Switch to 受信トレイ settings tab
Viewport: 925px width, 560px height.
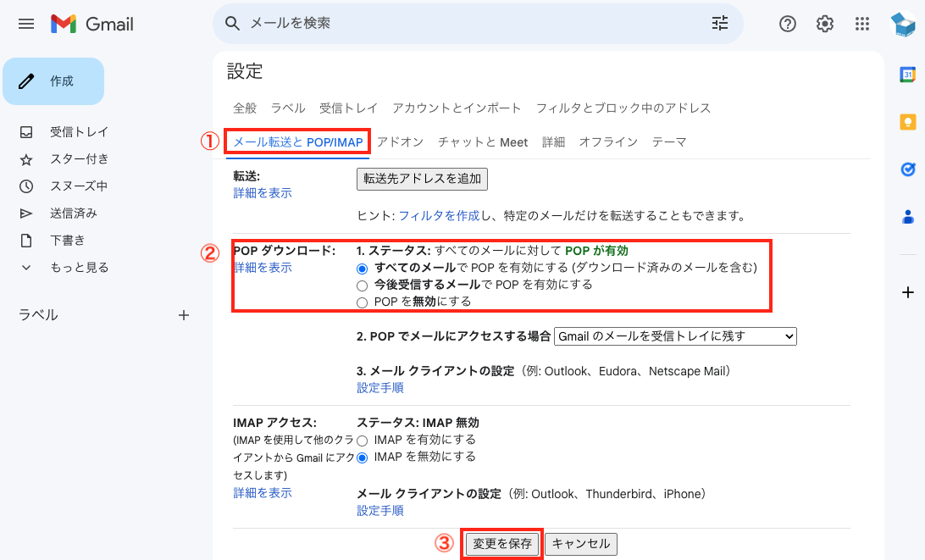349,108
